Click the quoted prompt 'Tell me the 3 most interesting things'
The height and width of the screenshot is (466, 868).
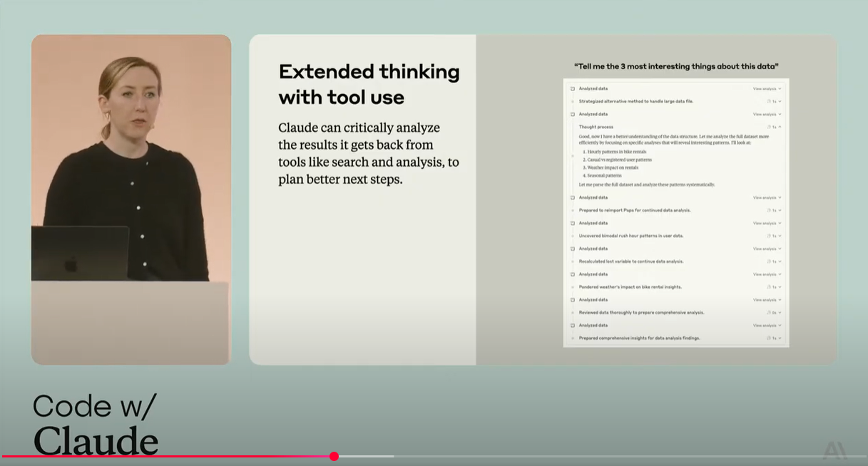tap(676, 66)
